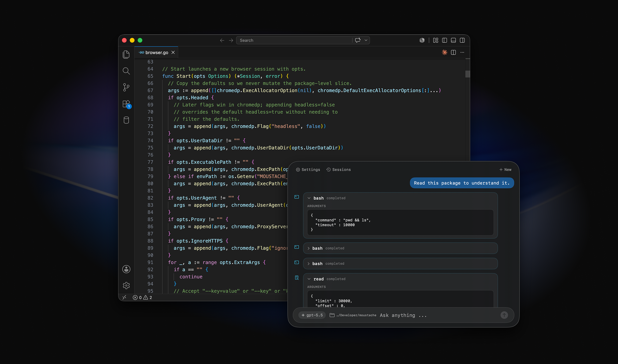The height and width of the screenshot is (364, 618).
Task: Click the orange spark icon in editor toolbar
Action: point(445,52)
